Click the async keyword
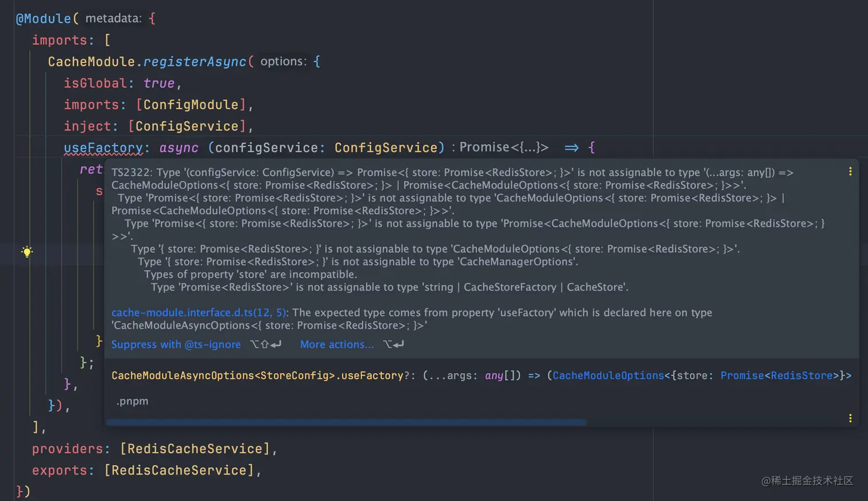 tap(179, 147)
